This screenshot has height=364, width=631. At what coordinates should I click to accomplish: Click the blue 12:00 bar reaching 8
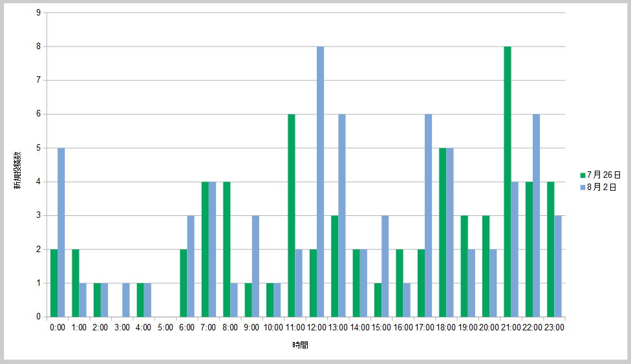320,182
